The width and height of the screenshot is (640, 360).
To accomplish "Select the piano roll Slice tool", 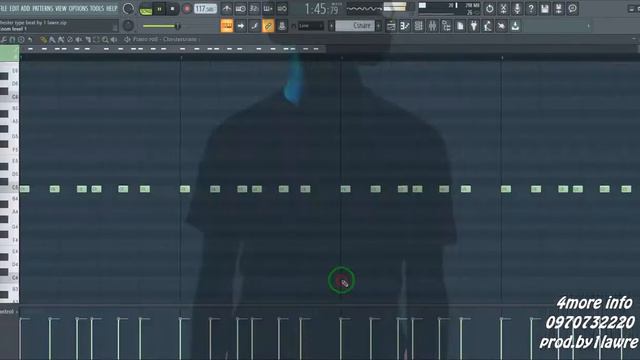I will (x=88, y=40).
